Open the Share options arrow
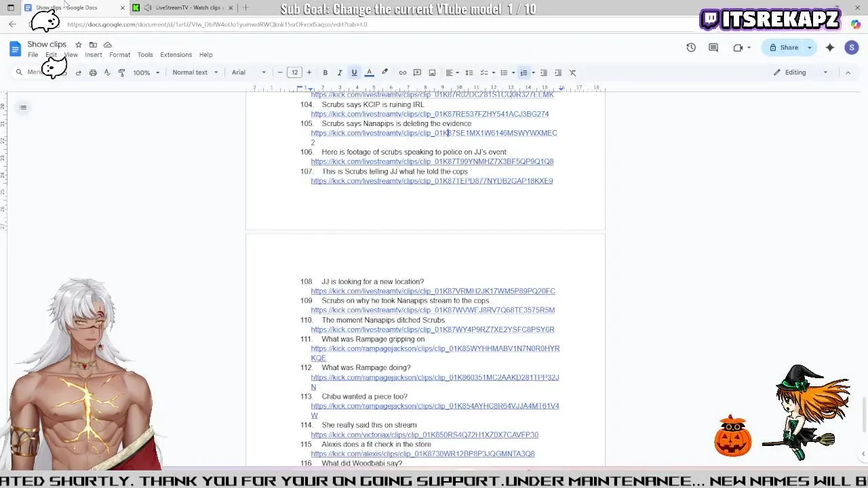Viewport: 868px width, 488px height. click(809, 47)
